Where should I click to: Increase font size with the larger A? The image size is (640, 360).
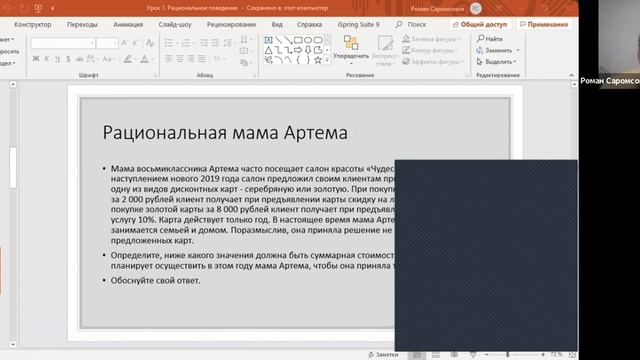pyautogui.click(x=125, y=43)
